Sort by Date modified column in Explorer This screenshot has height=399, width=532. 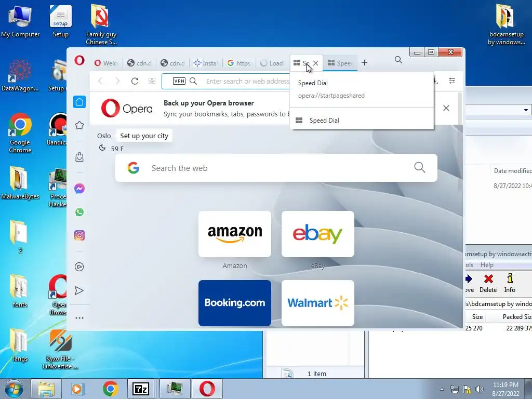[512, 170]
